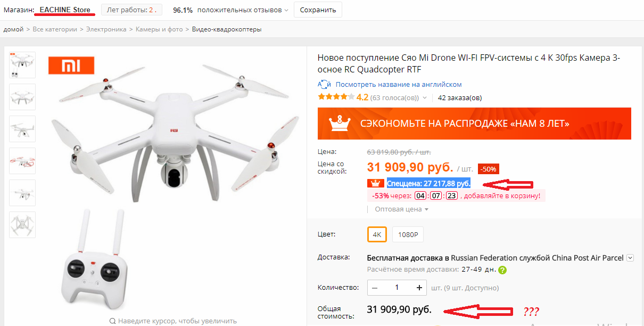
Task: Click the magnifier icon under product image
Action: 113,321
